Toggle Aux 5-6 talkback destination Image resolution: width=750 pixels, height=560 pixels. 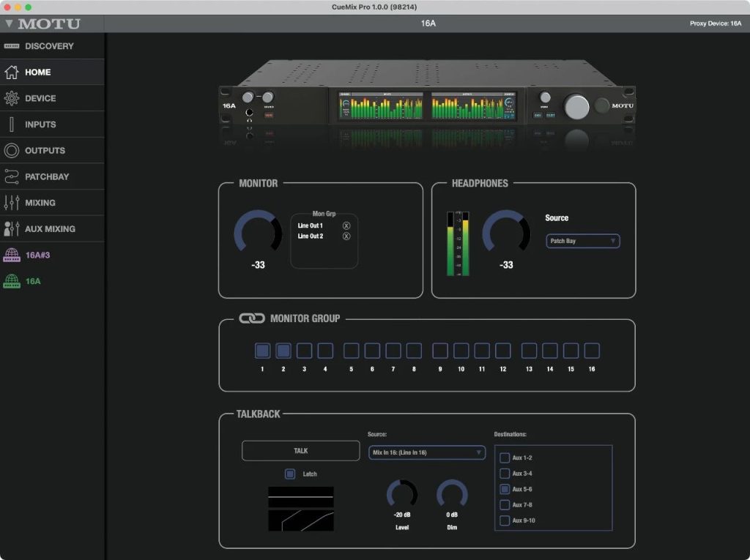(x=505, y=489)
